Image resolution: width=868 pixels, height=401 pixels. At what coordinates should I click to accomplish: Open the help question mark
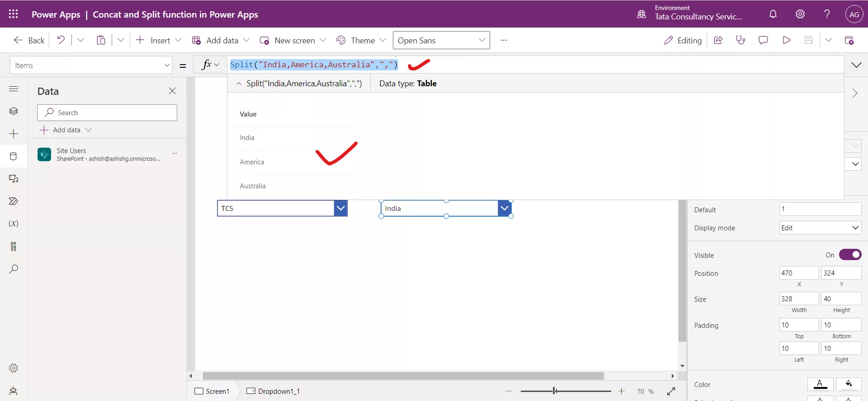coord(827,14)
